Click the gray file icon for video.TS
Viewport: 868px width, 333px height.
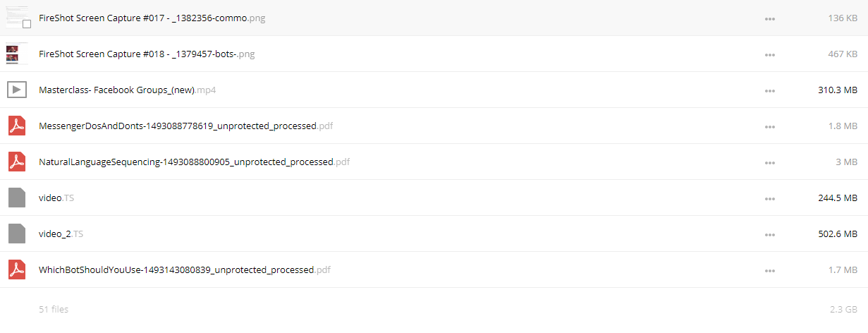[x=17, y=198]
